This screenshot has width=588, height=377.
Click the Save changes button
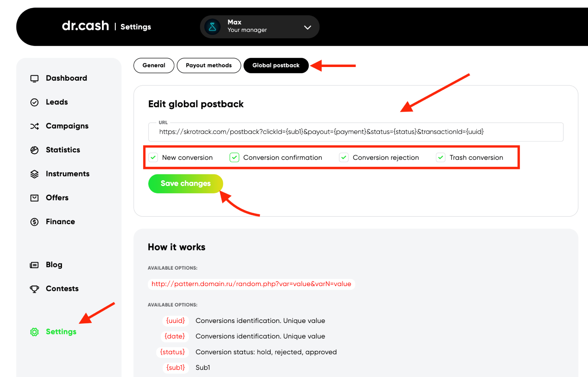(185, 183)
